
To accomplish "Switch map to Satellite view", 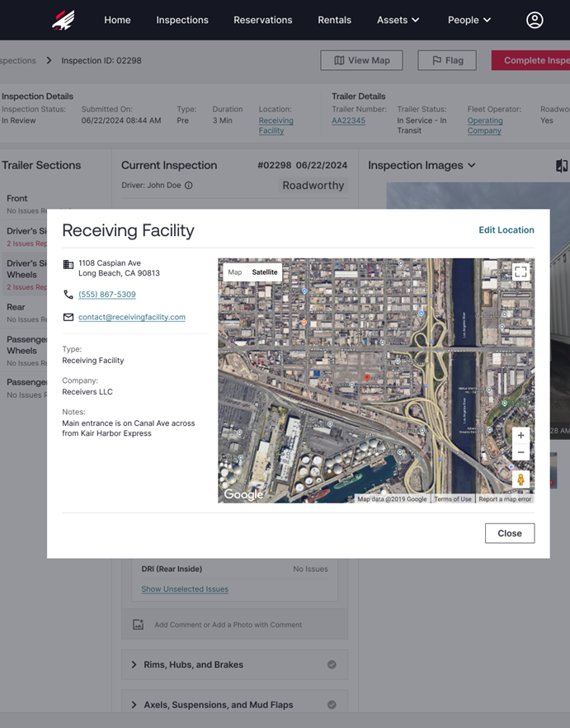I will [265, 272].
